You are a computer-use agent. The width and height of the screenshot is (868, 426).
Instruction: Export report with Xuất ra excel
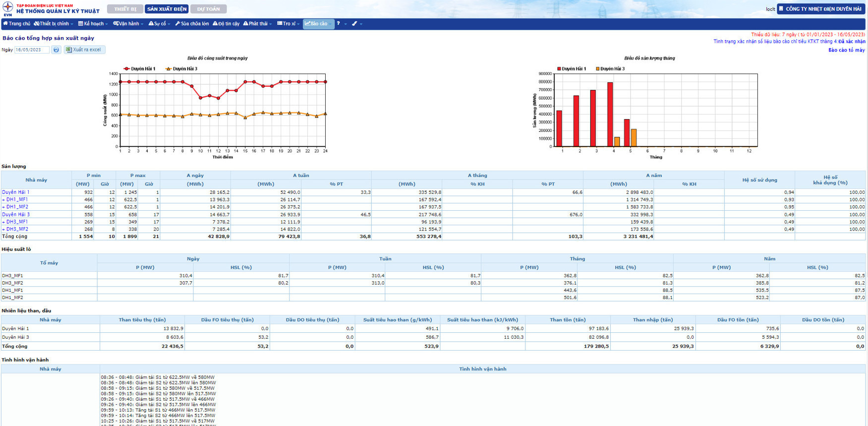pos(84,50)
